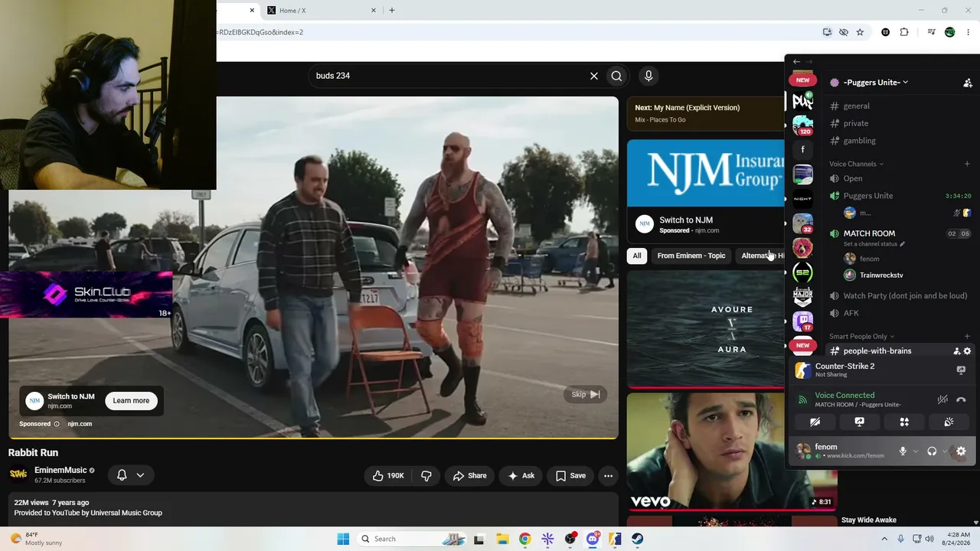The height and width of the screenshot is (551, 980).
Task: Dislike the Rabbit Run video
Action: click(x=426, y=476)
